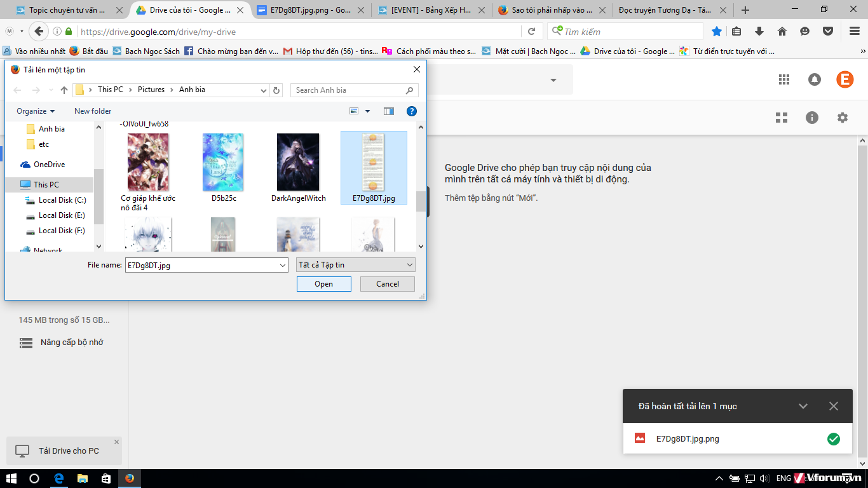Screen dimensions: 868x488
Task: Switch Drive to grid view
Action: [782, 118]
